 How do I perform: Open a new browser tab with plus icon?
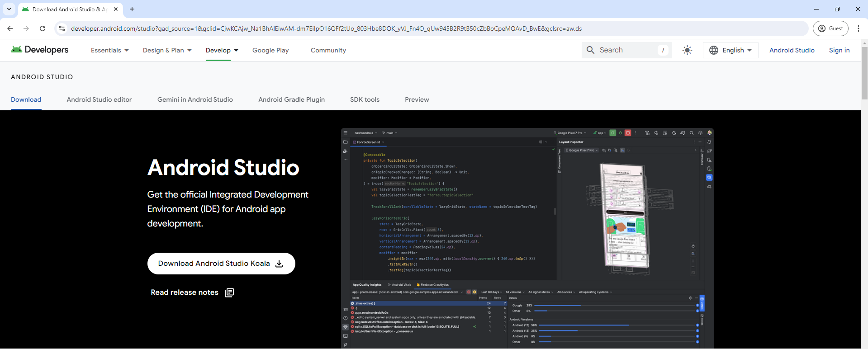(132, 9)
